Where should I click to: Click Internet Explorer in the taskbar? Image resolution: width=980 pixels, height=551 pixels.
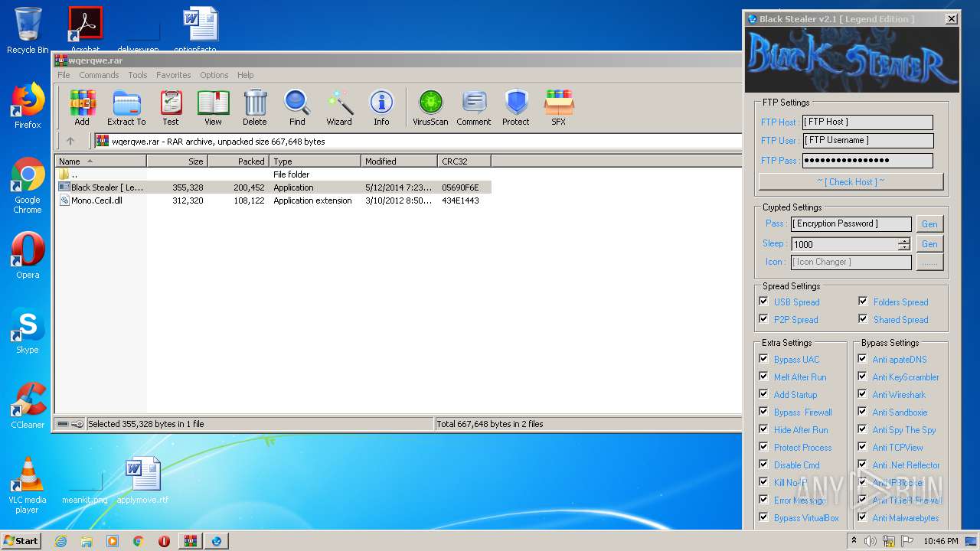coord(60,541)
